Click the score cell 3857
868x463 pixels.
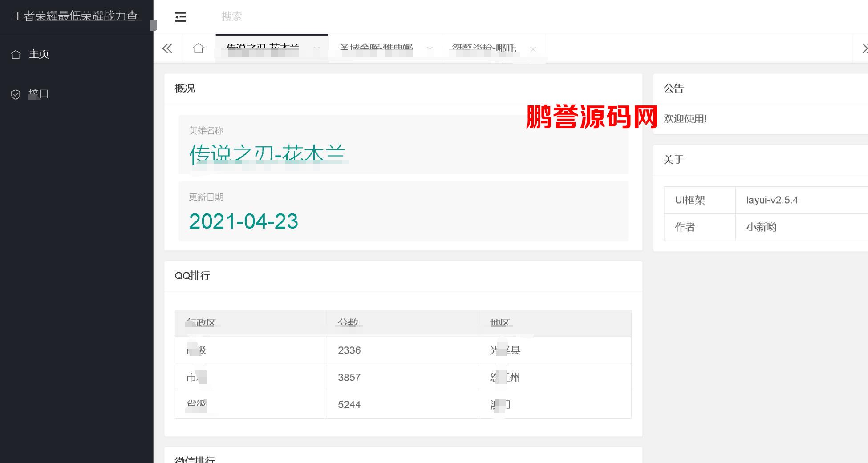tap(403, 378)
